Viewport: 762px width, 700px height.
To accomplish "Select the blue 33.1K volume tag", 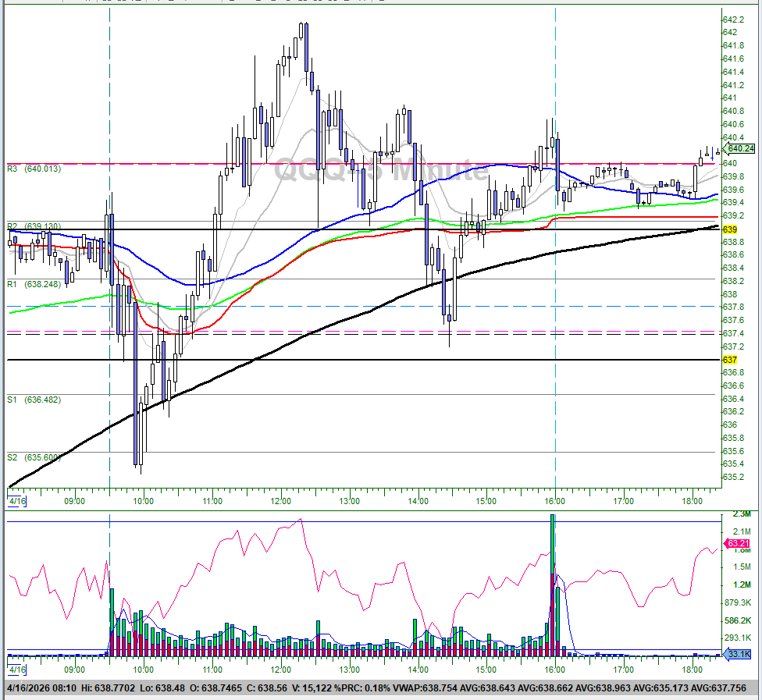I will click(739, 654).
